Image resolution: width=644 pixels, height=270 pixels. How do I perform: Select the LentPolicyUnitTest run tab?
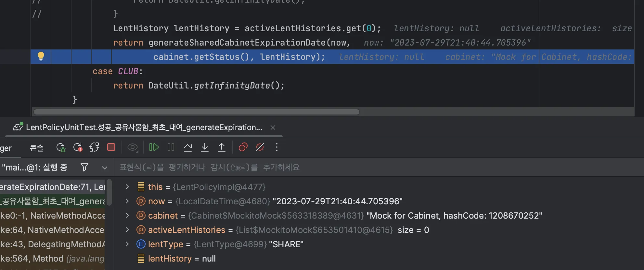point(144,128)
